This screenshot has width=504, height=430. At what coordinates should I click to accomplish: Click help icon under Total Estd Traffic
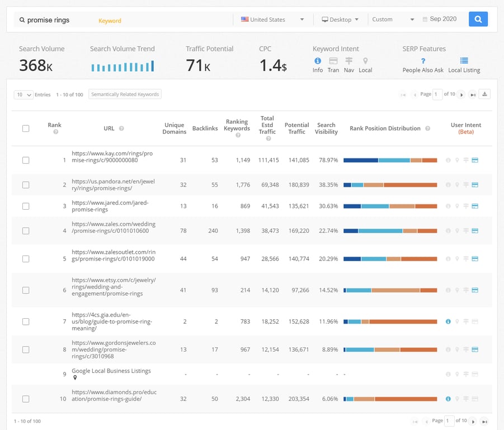pyautogui.click(x=269, y=139)
